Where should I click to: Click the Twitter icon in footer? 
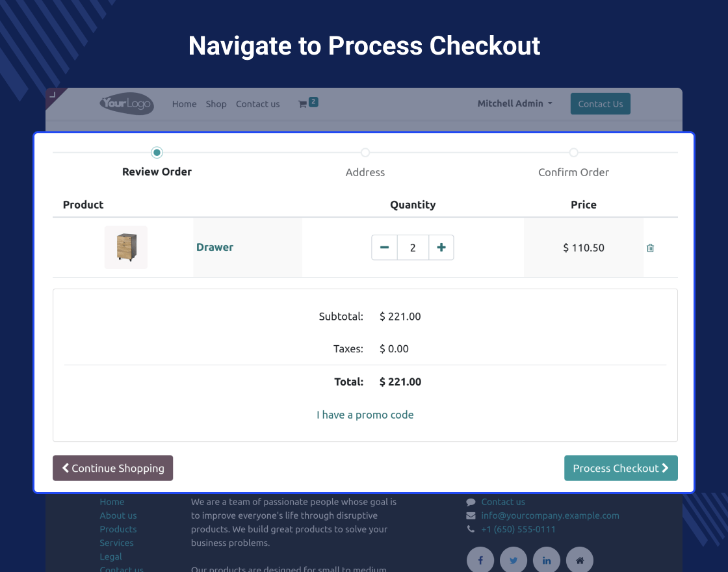pos(513,560)
